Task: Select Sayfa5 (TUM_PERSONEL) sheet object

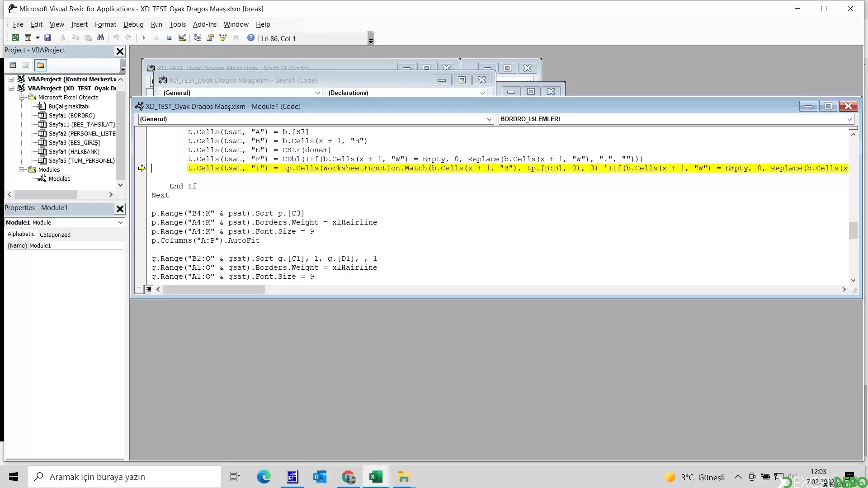Action: point(82,160)
